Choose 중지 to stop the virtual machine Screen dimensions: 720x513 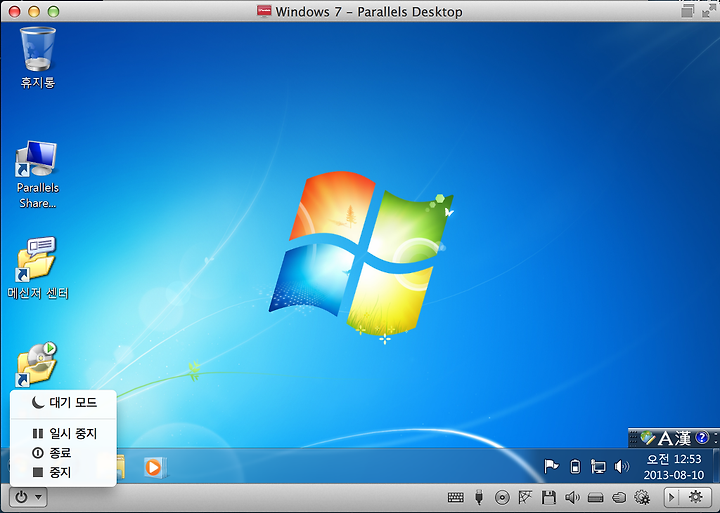click(x=63, y=472)
